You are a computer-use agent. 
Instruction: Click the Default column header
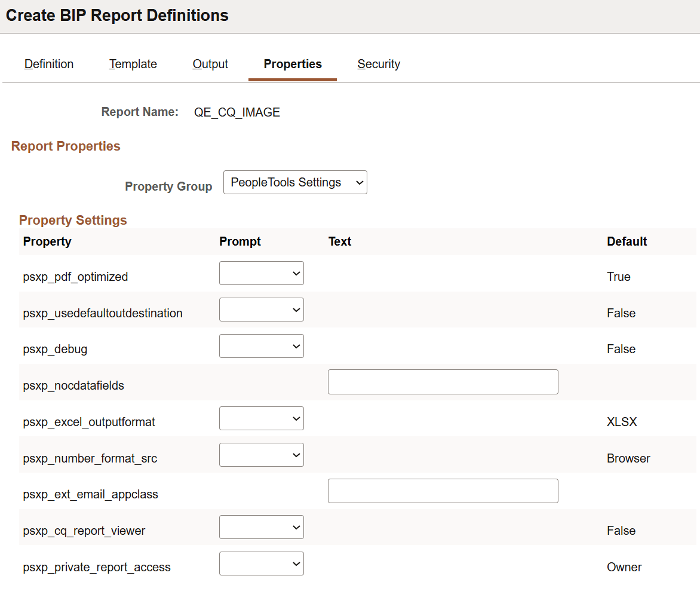pyautogui.click(x=627, y=241)
